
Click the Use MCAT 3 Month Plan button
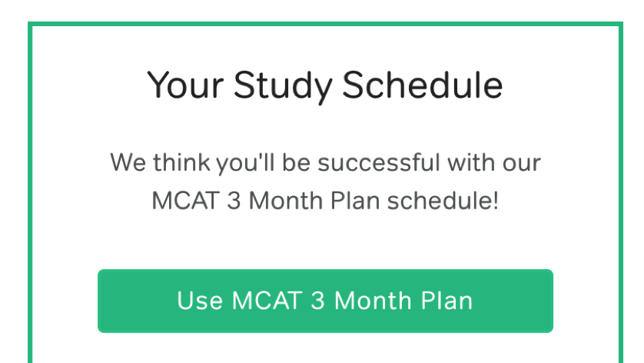tap(325, 301)
